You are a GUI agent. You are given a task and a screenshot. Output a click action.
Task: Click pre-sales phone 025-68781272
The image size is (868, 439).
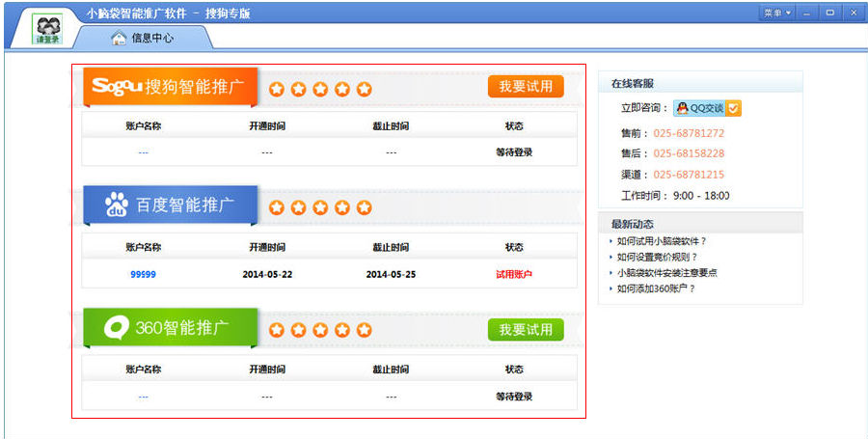[689, 133]
